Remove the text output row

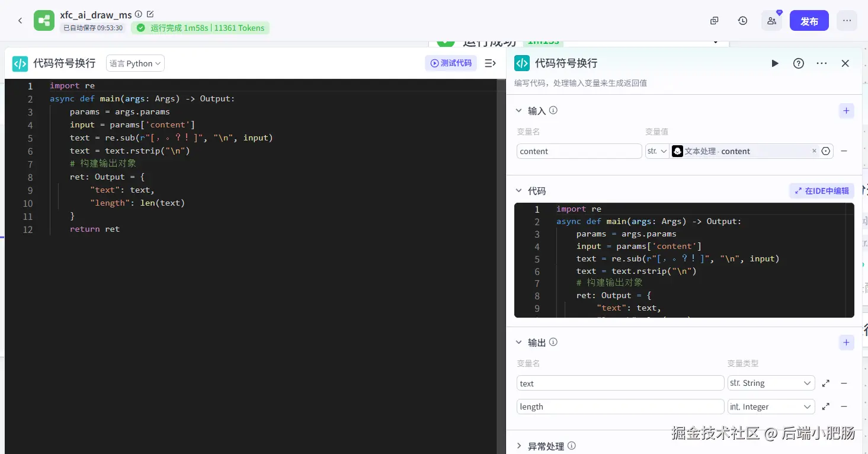pyautogui.click(x=844, y=383)
